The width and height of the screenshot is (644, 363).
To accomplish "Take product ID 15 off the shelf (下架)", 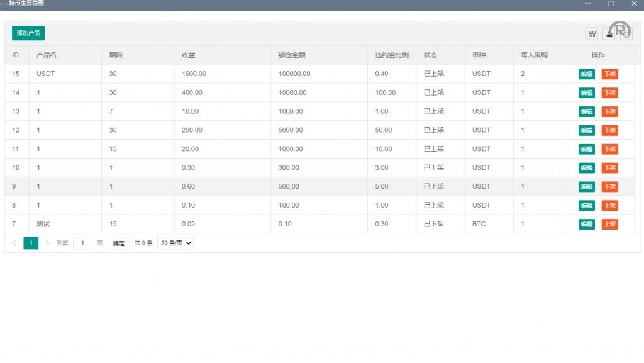I will [609, 74].
